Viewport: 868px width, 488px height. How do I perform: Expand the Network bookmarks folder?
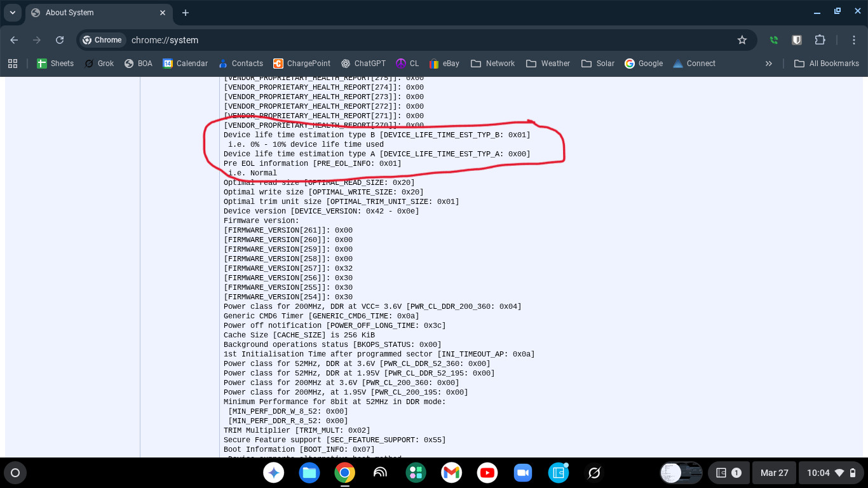coord(492,64)
